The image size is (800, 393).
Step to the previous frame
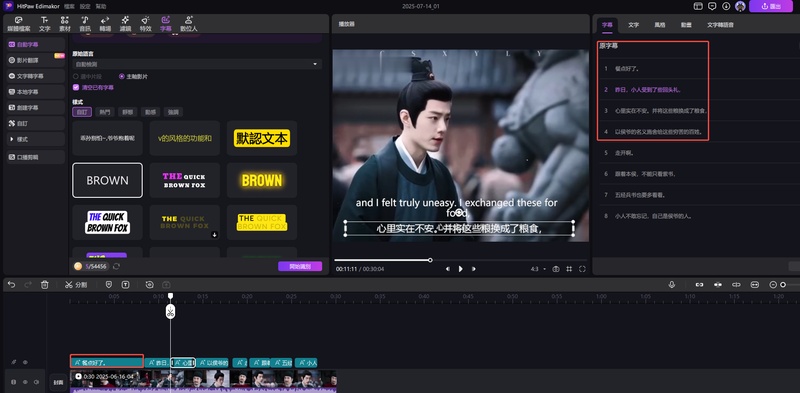tap(447, 268)
